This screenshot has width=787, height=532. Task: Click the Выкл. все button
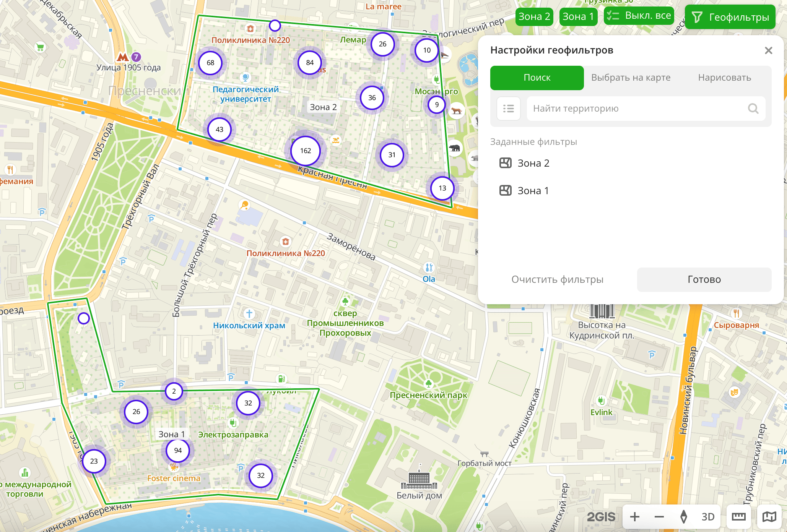point(639,16)
